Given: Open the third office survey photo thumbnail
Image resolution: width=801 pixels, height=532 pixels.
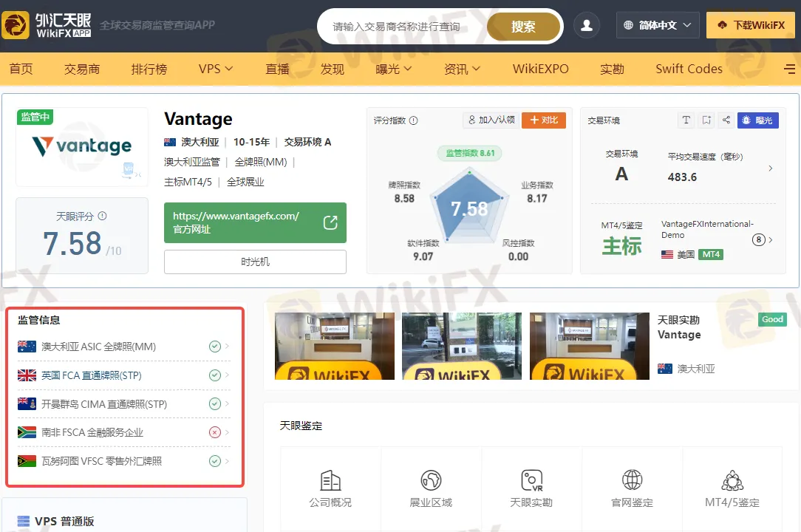Looking at the screenshot, I should [590, 346].
